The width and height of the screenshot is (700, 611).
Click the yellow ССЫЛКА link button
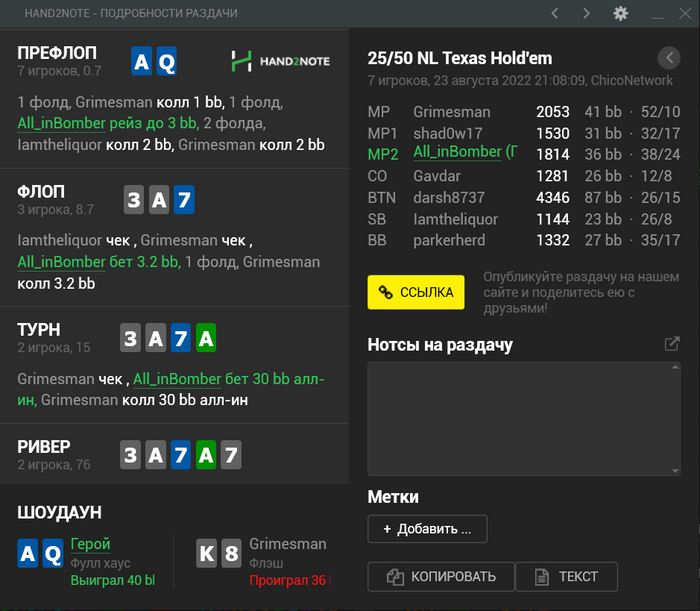(416, 292)
